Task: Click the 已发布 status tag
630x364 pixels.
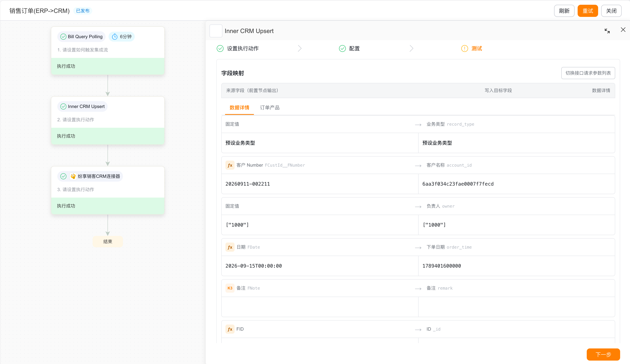Action: [x=83, y=11]
